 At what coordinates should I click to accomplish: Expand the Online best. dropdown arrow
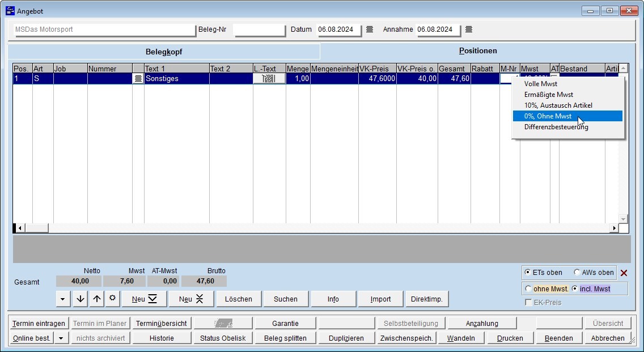coord(61,338)
